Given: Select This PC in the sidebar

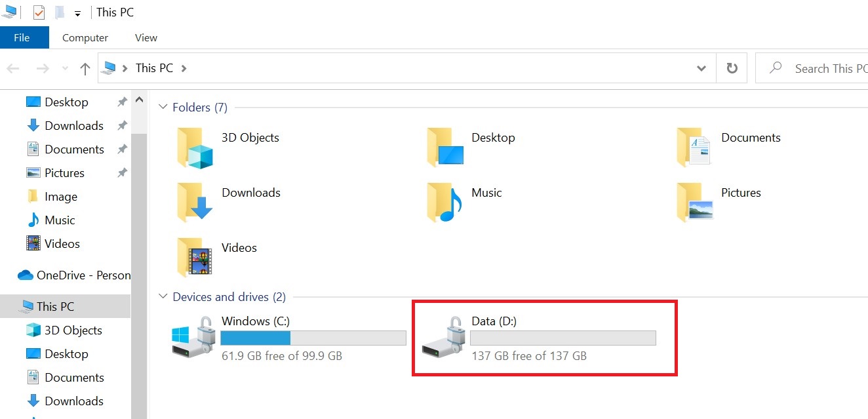Looking at the screenshot, I should [x=56, y=306].
